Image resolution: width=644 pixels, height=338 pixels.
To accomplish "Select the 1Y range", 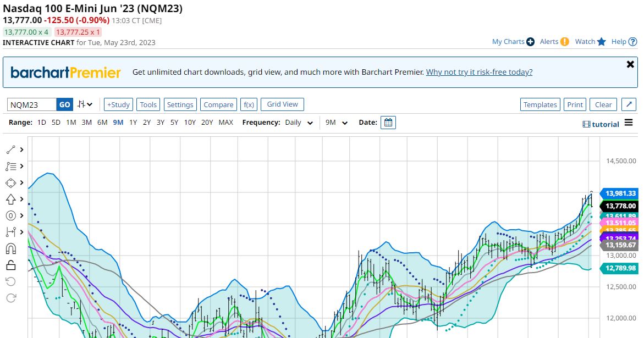I will coord(133,122).
